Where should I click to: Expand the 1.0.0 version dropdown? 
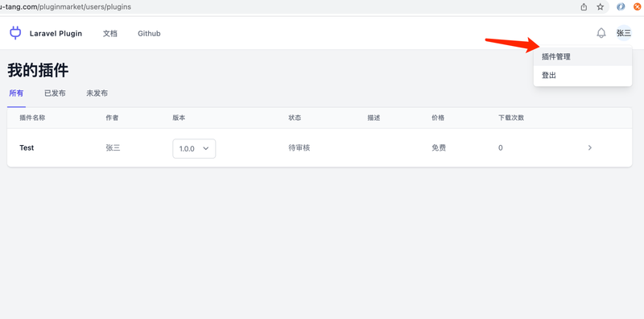point(194,148)
